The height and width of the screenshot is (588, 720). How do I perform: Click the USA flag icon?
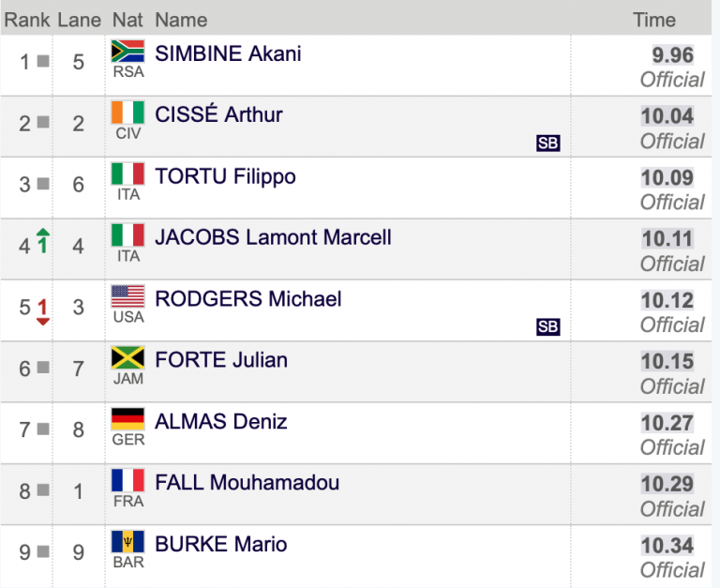coord(127,296)
